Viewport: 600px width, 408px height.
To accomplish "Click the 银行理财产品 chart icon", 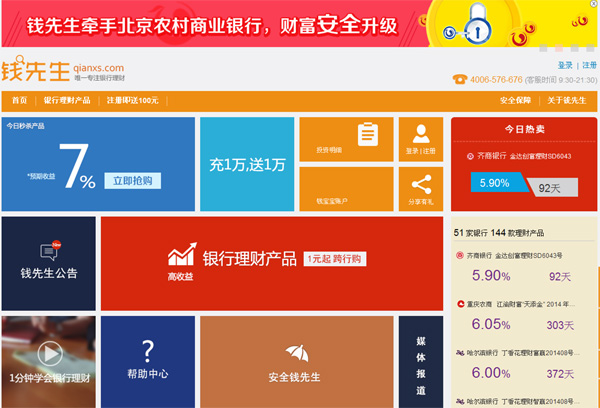I will point(181,255).
